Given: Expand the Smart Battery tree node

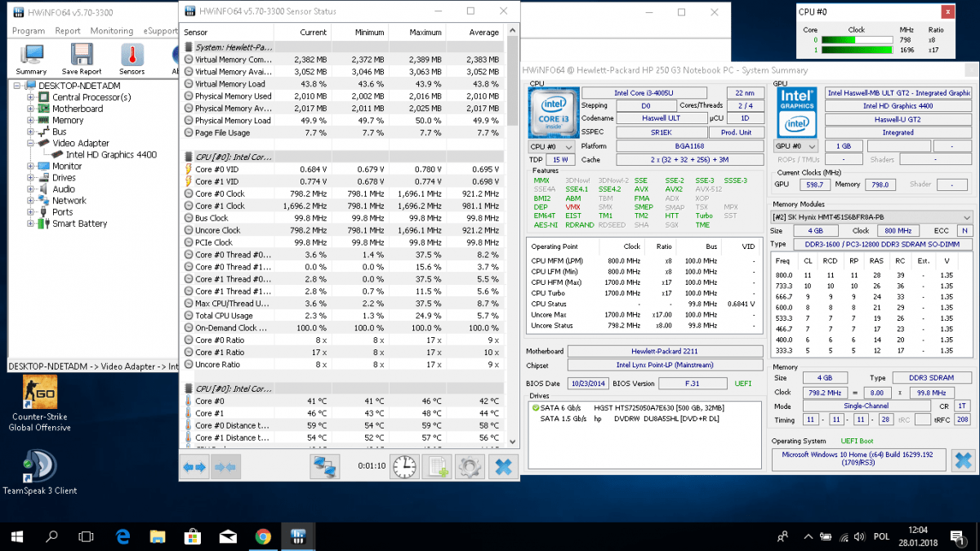Looking at the screenshot, I should (31, 223).
